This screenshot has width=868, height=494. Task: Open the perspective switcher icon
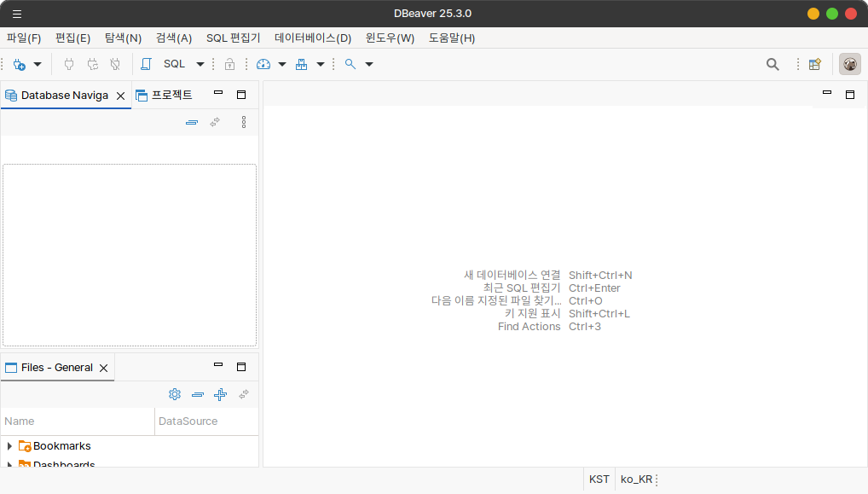coord(815,64)
